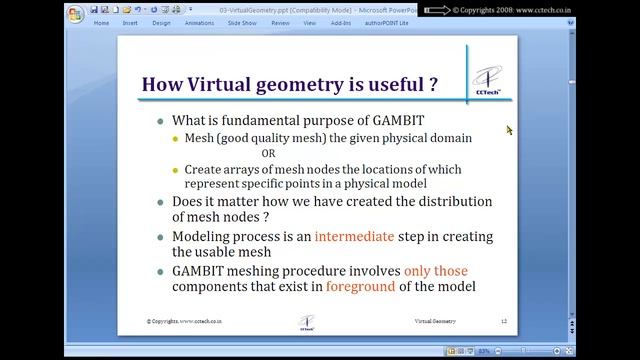The image size is (640, 360).
Task: Open the Insert ribbon tab
Action: (x=130, y=23)
